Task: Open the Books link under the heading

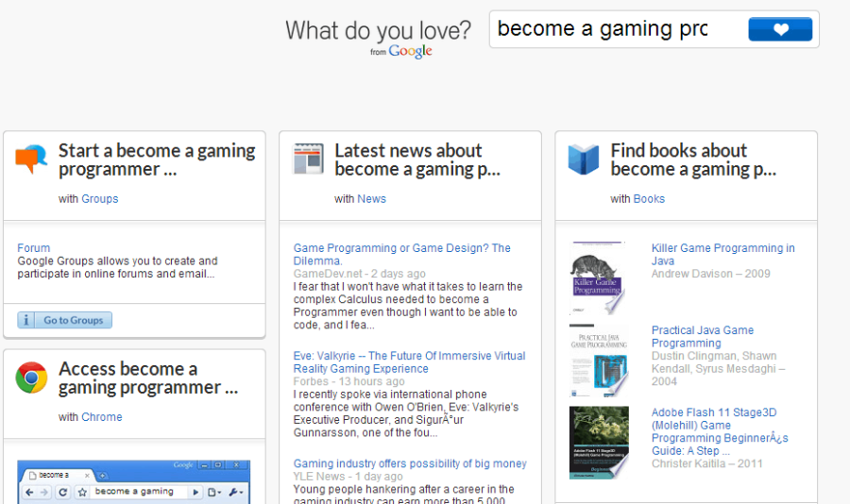Action: click(649, 199)
